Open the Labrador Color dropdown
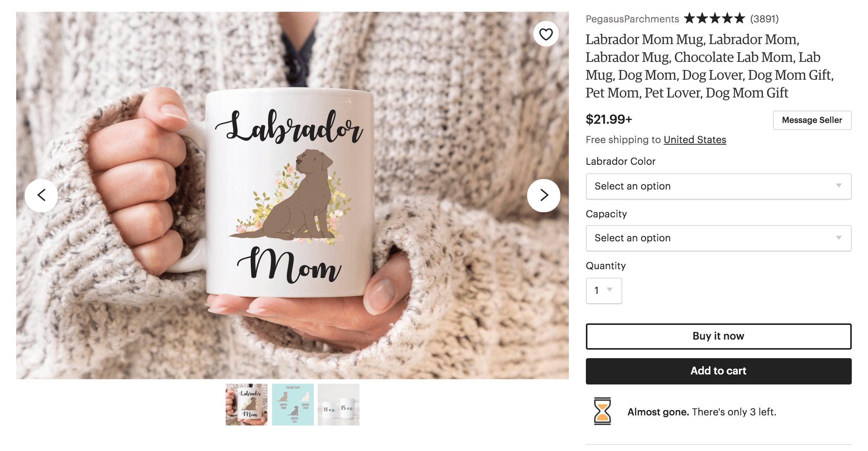868x451 pixels. pos(718,186)
